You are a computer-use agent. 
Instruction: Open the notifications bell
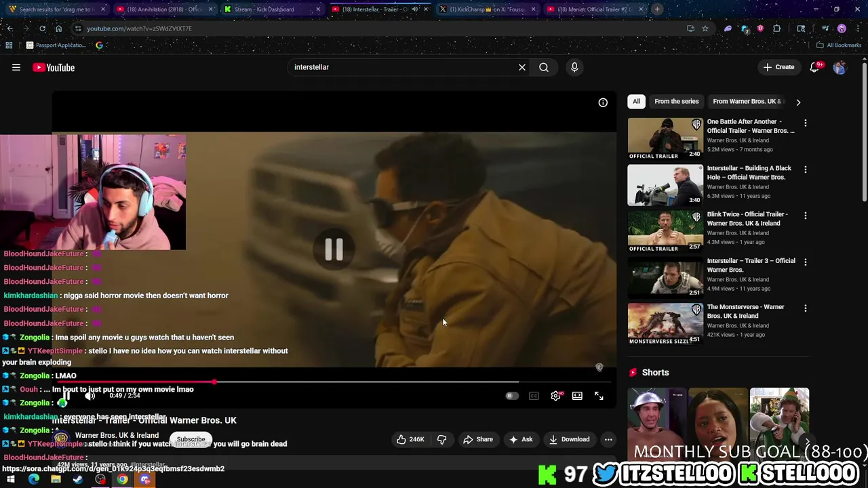click(x=815, y=67)
